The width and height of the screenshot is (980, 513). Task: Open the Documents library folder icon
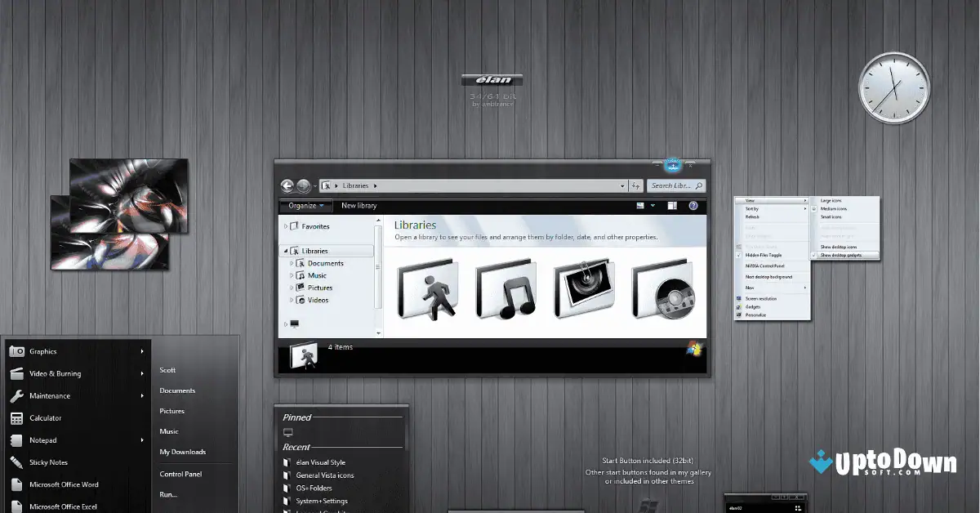click(x=427, y=290)
